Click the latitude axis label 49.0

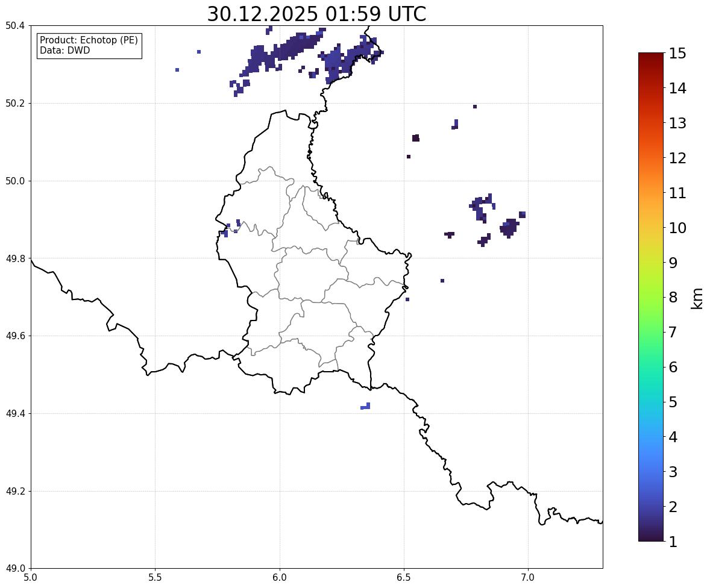[14, 569]
